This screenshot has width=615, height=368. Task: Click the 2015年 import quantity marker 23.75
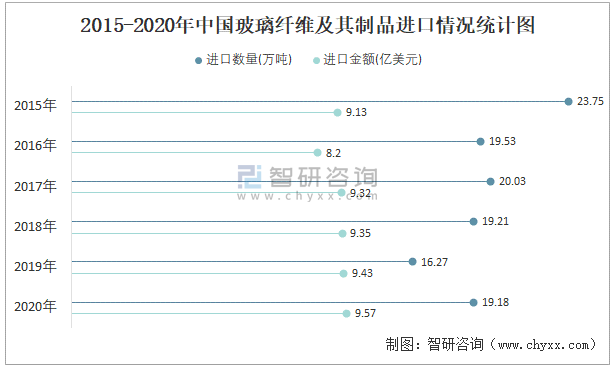(568, 102)
